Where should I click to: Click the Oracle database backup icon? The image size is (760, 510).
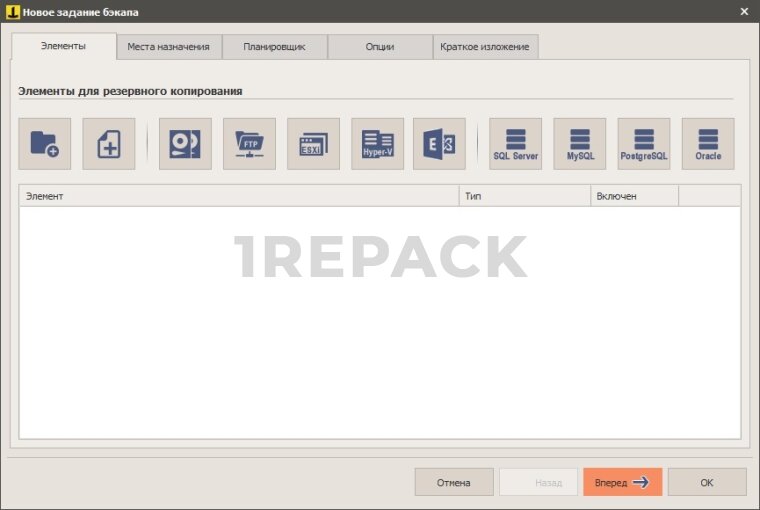[x=708, y=144]
